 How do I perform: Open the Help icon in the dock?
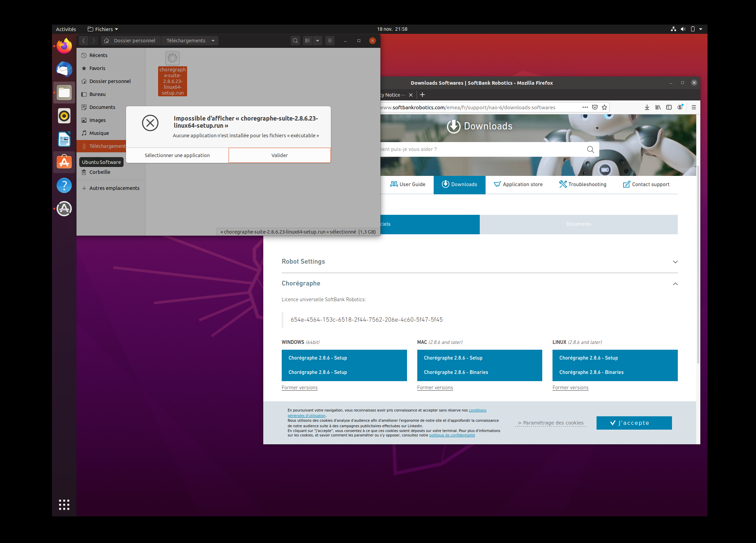coord(64,185)
